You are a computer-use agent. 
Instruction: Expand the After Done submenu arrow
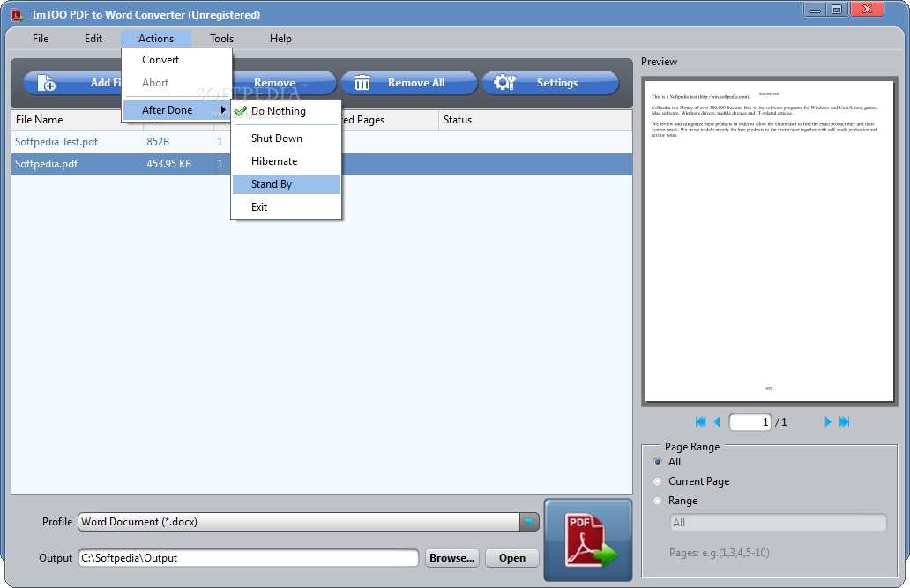[x=223, y=109]
